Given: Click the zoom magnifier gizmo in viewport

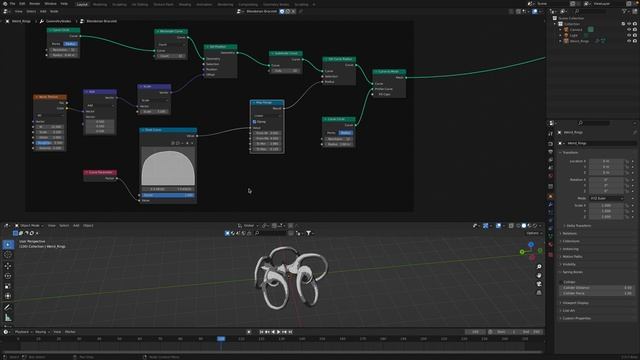Looking at the screenshot, I should point(539,267).
